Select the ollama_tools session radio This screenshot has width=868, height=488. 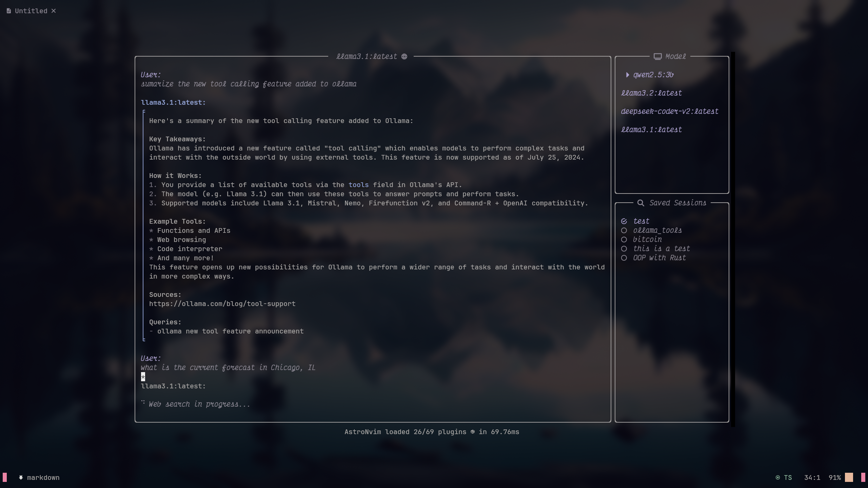(x=624, y=230)
